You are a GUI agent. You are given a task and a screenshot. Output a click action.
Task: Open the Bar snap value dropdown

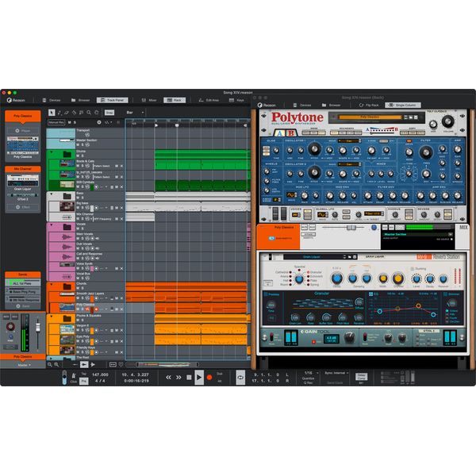(x=135, y=113)
